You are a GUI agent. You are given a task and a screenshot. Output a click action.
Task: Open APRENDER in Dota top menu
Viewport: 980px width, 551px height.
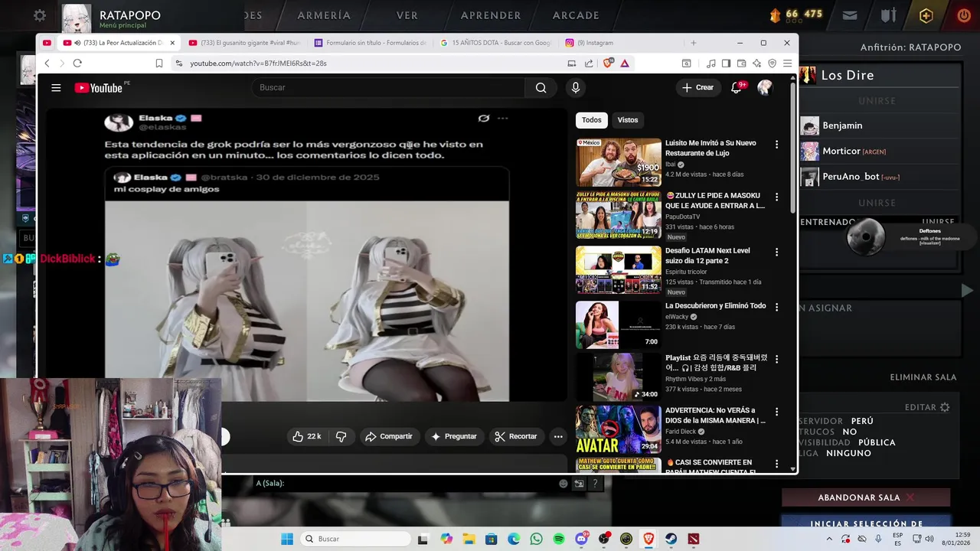click(x=491, y=15)
